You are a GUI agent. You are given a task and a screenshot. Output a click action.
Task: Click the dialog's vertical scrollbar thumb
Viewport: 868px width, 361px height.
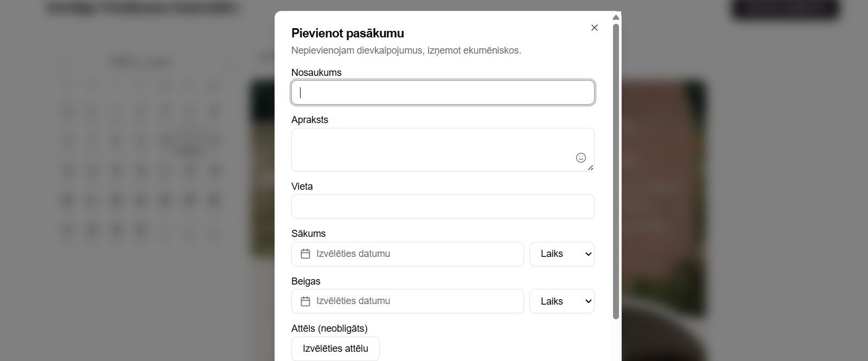(x=616, y=163)
